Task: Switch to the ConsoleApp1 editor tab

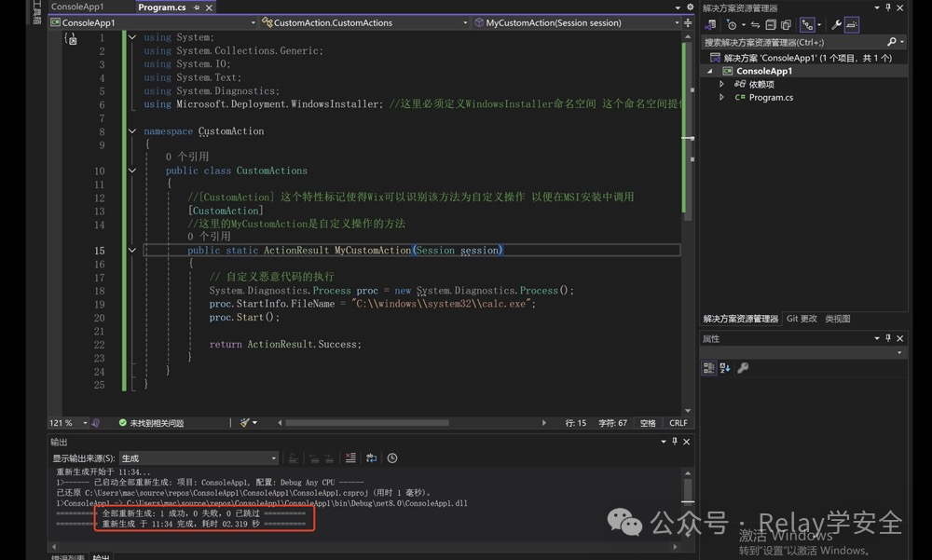Action: pos(77,7)
